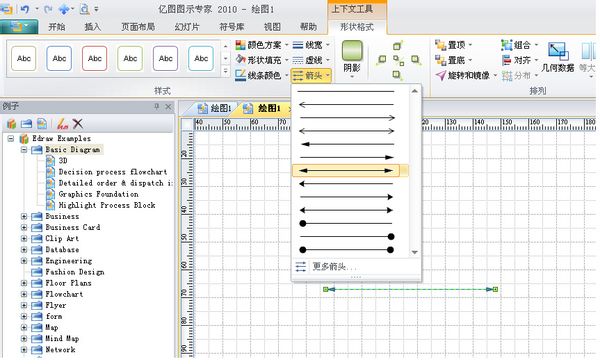Choose the left dot-end line style

(x=346, y=224)
